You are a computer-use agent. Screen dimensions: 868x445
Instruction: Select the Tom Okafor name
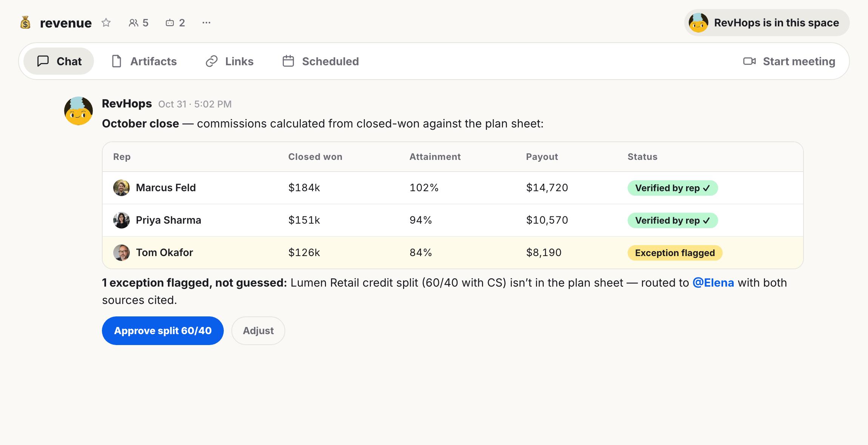(x=164, y=253)
